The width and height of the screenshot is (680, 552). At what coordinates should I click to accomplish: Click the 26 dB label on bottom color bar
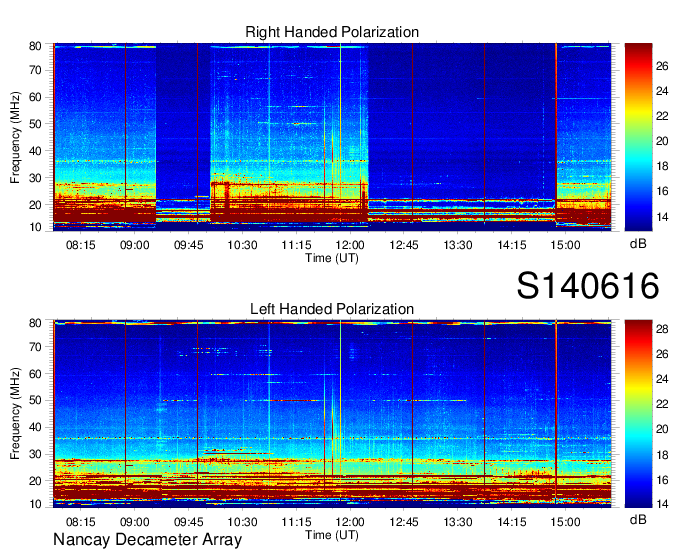(x=662, y=354)
